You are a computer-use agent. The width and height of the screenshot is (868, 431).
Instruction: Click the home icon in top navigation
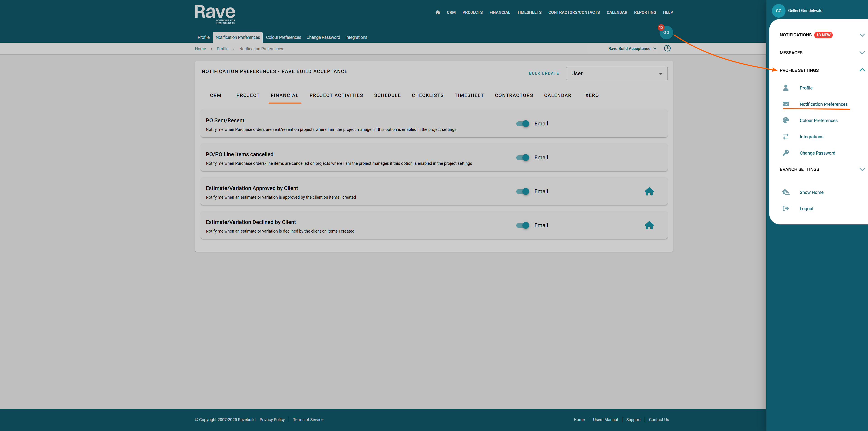438,12
